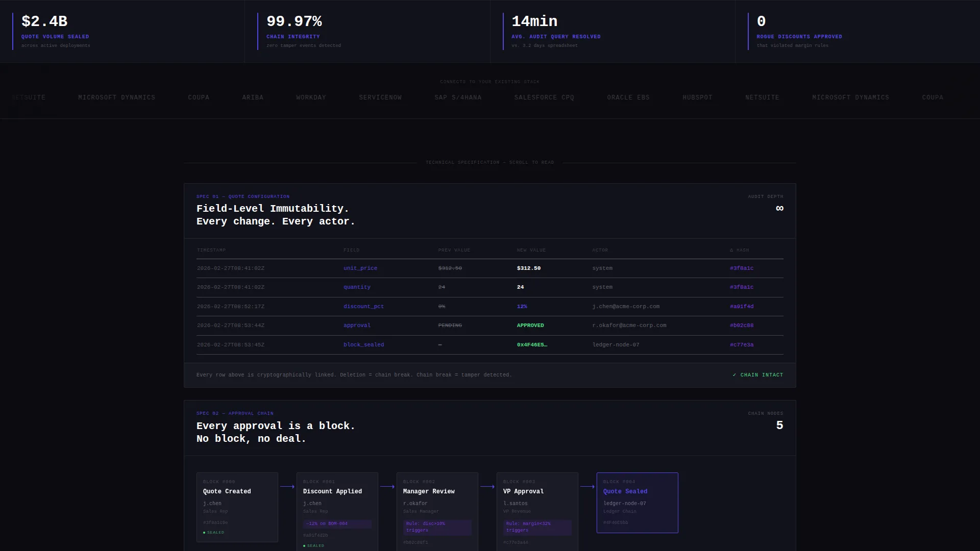Click the TIMESTAMP column header
This screenshot has width=980, height=551.
point(211,250)
